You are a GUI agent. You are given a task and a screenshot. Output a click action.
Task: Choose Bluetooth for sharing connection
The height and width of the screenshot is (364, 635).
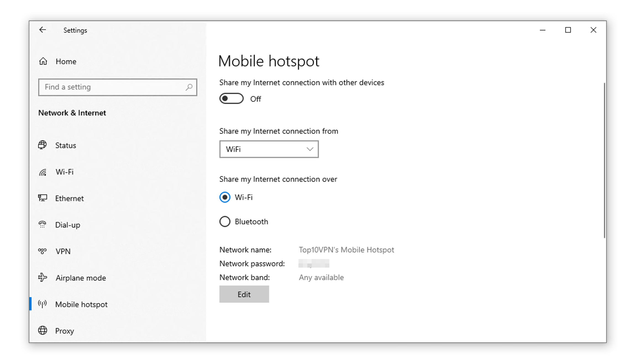tap(225, 221)
